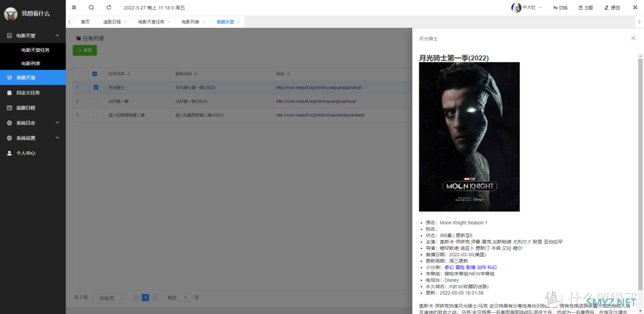Click the Moon Knight poster image
Image resolution: width=644 pixels, height=314 pixels.
tap(469, 137)
